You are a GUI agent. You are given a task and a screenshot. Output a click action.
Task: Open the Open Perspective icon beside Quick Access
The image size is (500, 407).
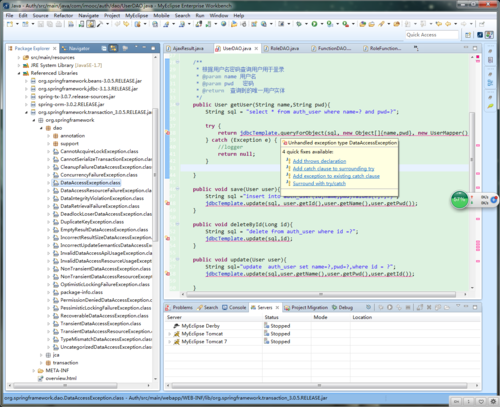pos(468,35)
